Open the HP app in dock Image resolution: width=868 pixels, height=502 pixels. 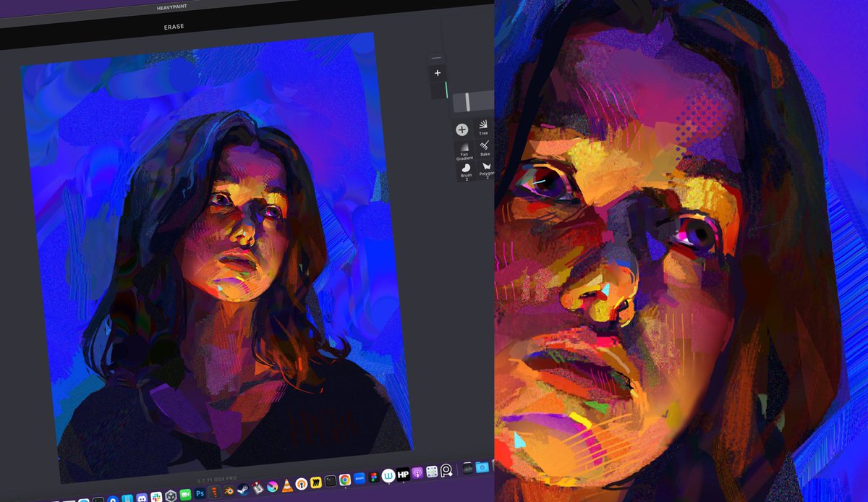click(402, 475)
